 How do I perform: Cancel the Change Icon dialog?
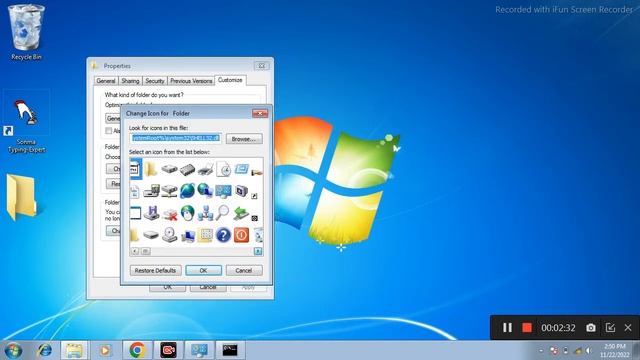pos(244,270)
